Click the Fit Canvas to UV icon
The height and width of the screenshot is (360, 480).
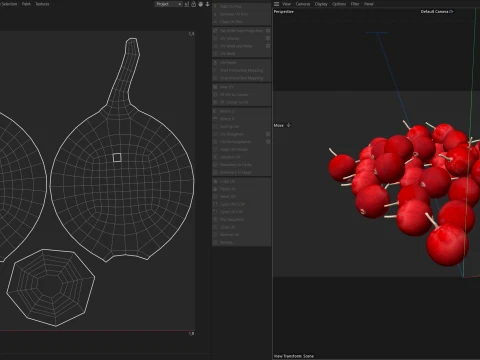(215, 102)
